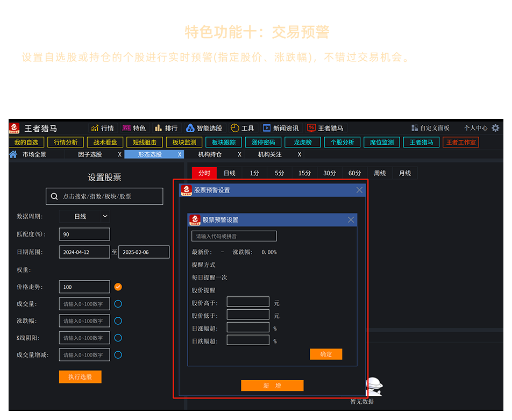Switch to the 因子选股 tab
The image size is (512, 420).
pos(90,154)
